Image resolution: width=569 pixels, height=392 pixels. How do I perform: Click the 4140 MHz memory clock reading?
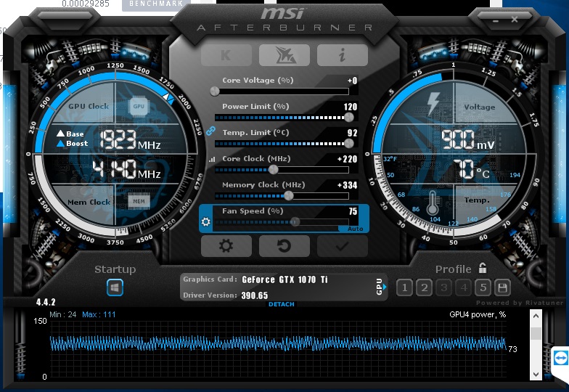[126, 170]
